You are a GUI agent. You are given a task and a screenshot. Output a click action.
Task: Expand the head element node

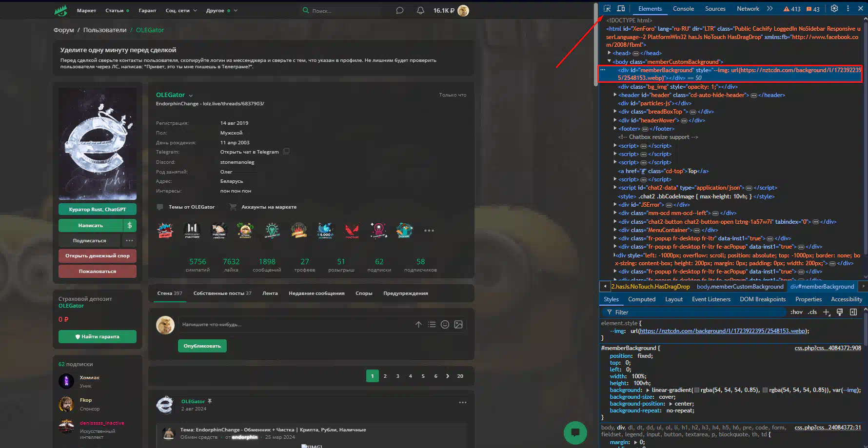click(x=609, y=53)
